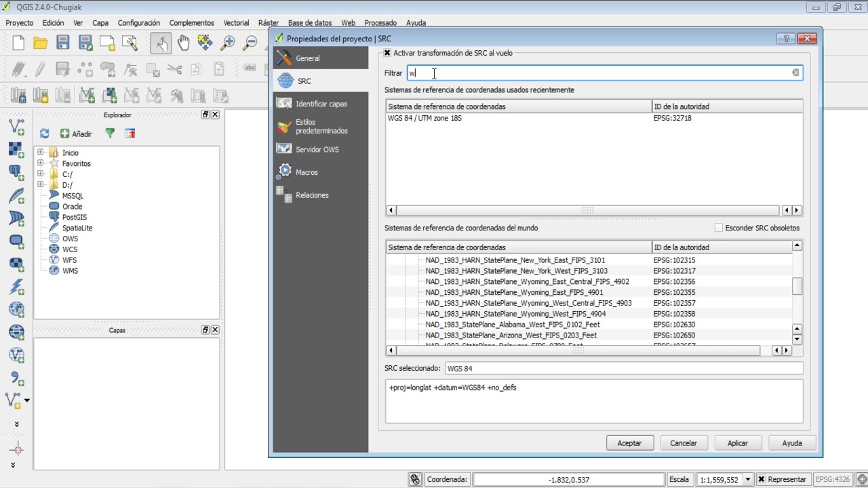Refresh the Explorador browser panel
This screenshot has height=488, width=868.
tap(45, 134)
